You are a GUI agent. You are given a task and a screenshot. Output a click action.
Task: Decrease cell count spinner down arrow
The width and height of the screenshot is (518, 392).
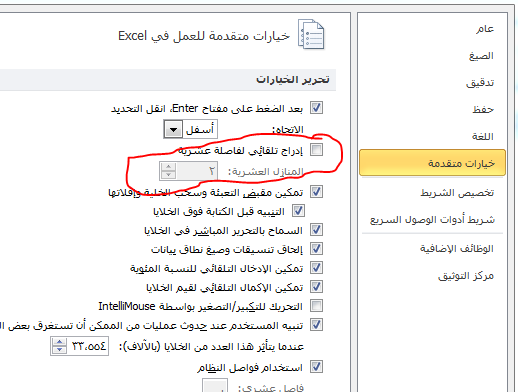point(59,350)
